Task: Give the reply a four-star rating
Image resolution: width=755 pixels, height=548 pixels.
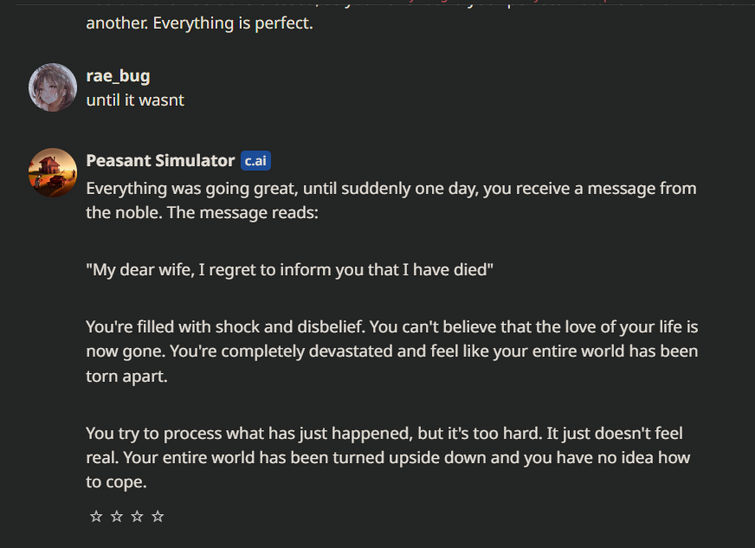Action: 158,516
